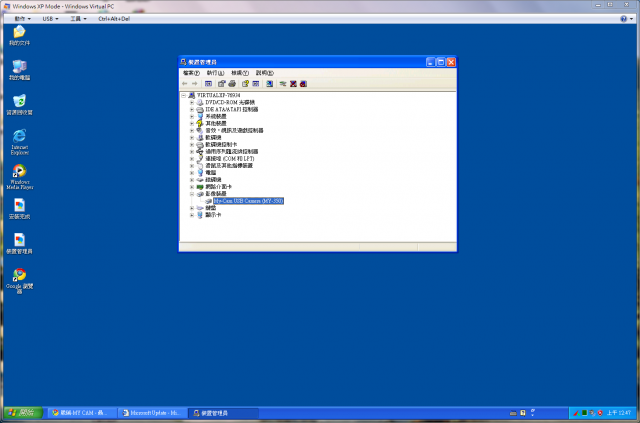Click the Scan for hardware changes icon
The width and height of the screenshot is (640, 423).
269,84
